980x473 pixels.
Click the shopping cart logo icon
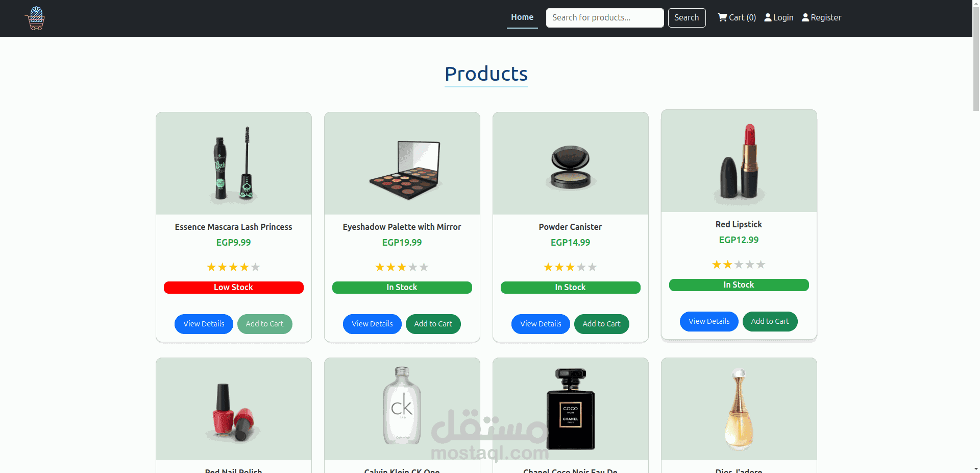(35, 18)
